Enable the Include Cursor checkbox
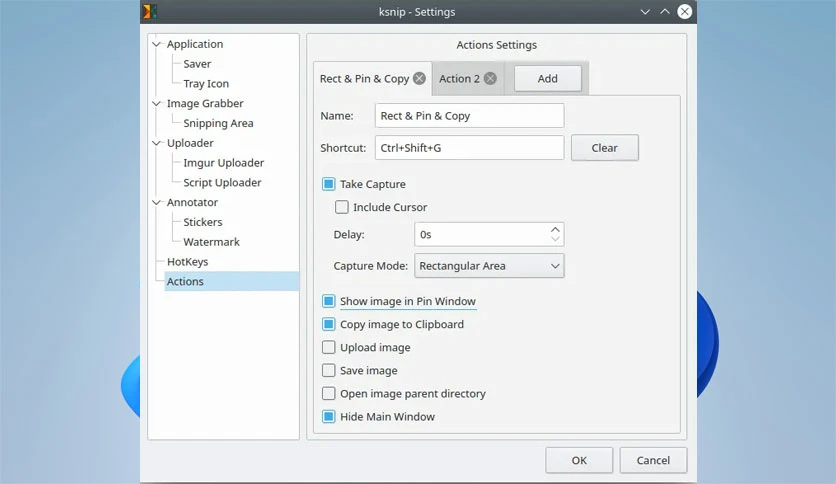 pos(342,207)
